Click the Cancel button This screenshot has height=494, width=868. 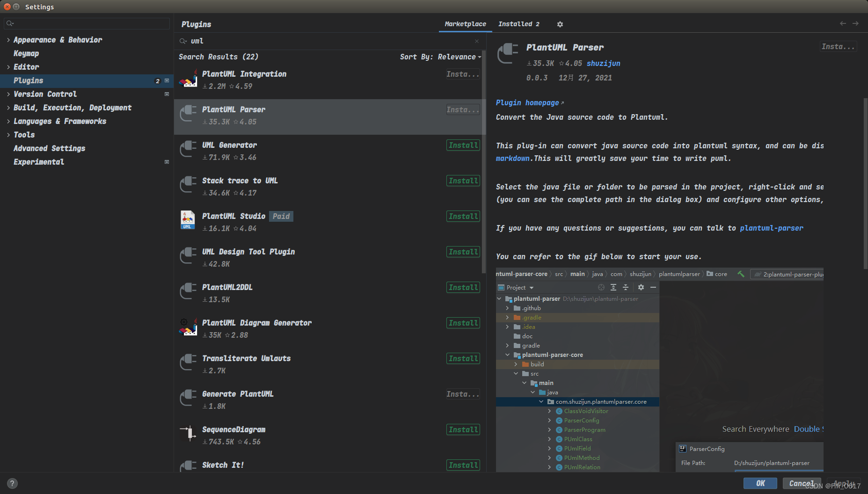[x=802, y=484]
